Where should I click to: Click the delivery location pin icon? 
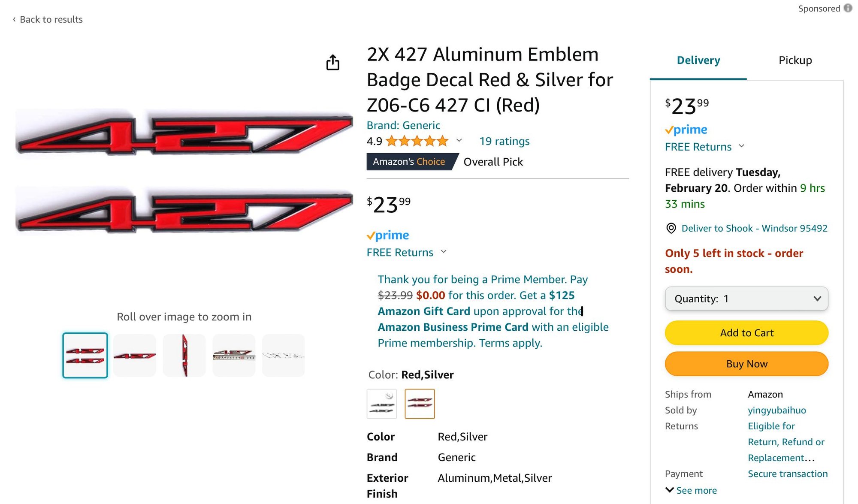(x=671, y=228)
